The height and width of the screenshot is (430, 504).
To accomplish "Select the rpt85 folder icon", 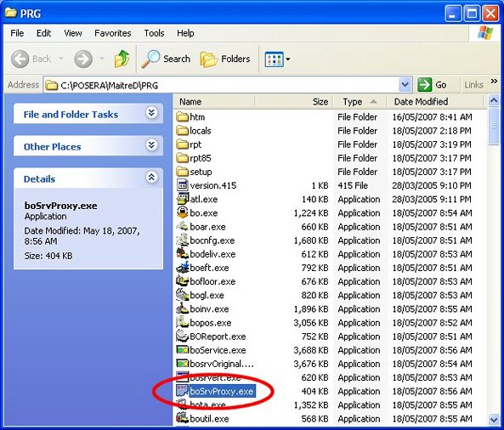I will pos(182,158).
